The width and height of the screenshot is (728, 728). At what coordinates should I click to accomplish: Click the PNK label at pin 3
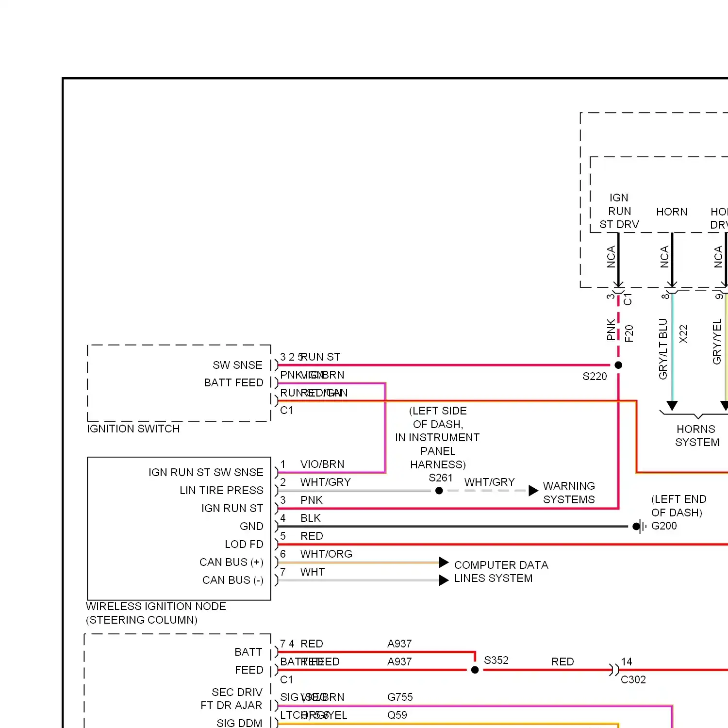point(312,500)
